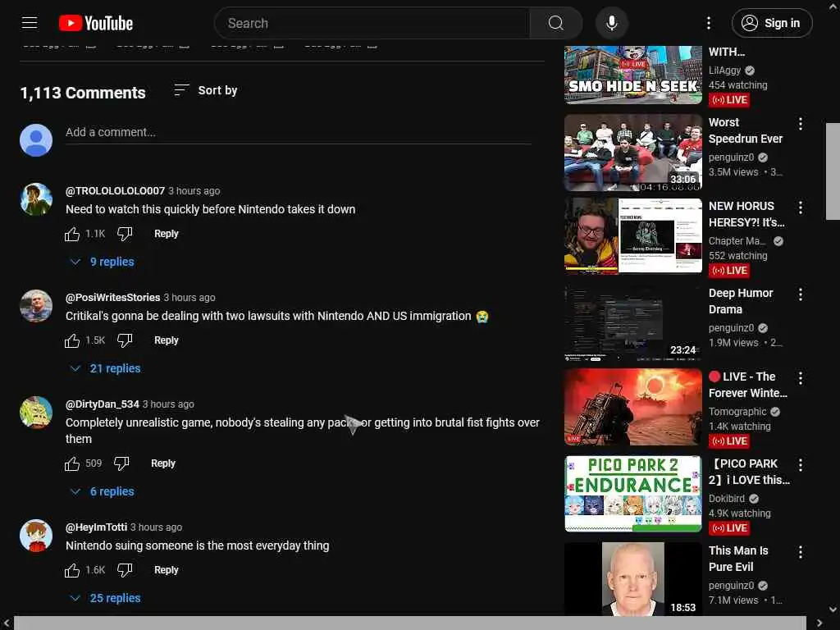This screenshot has width=840, height=630.
Task: Open @TROLOLOLOLO007 channel link
Action: [x=115, y=190]
